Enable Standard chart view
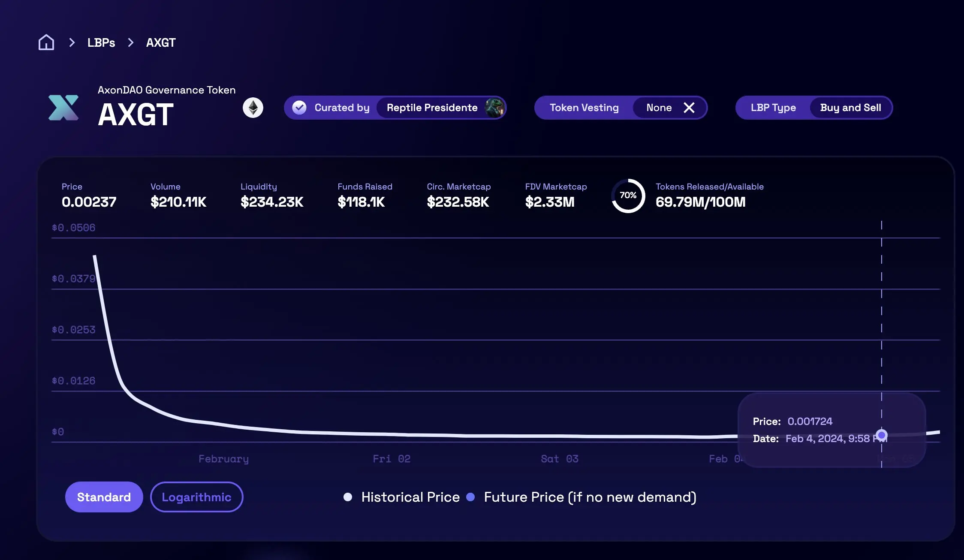The height and width of the screenshot is (560, 964). click(104, 497)
